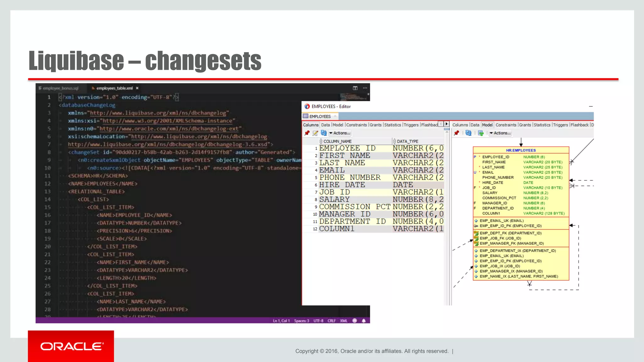Select the COMMISSION PCT column row
Image resolution: width=644 pixels, height=362 pixels.
pos(373,207)
